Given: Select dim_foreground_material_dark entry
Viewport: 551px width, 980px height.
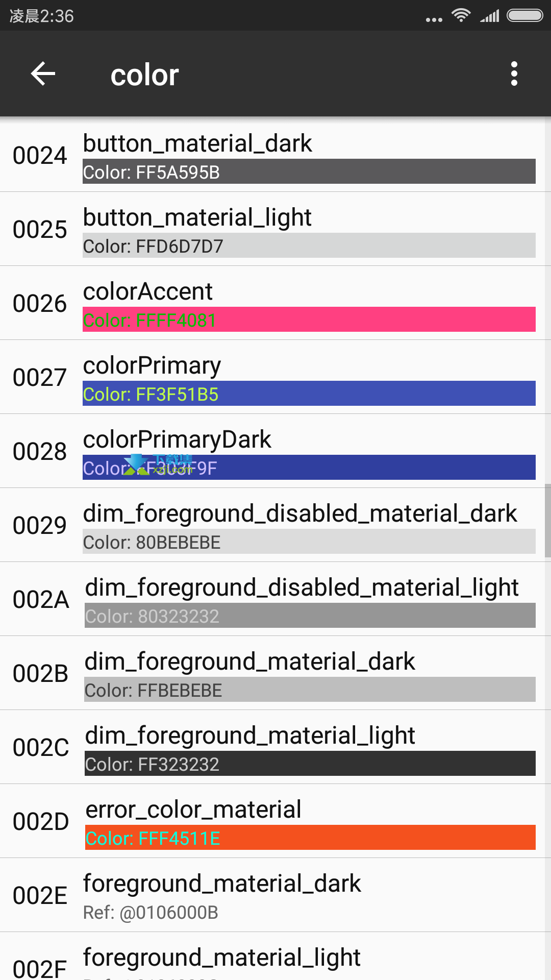Looking at the screenshot, I should tap(275, 673).
